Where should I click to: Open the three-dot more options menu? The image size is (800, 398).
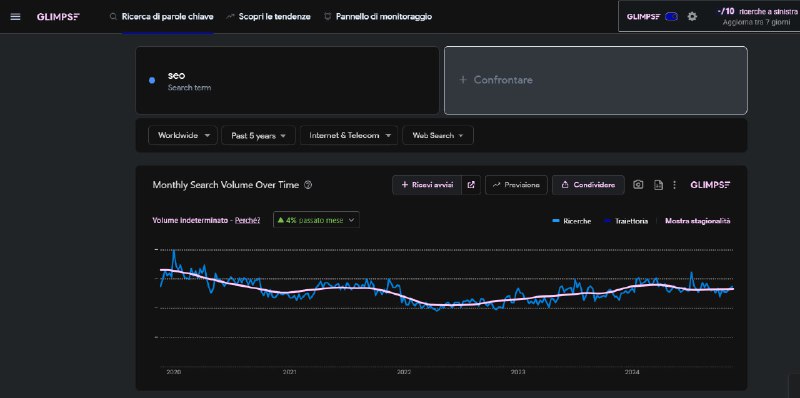point(674,185)
